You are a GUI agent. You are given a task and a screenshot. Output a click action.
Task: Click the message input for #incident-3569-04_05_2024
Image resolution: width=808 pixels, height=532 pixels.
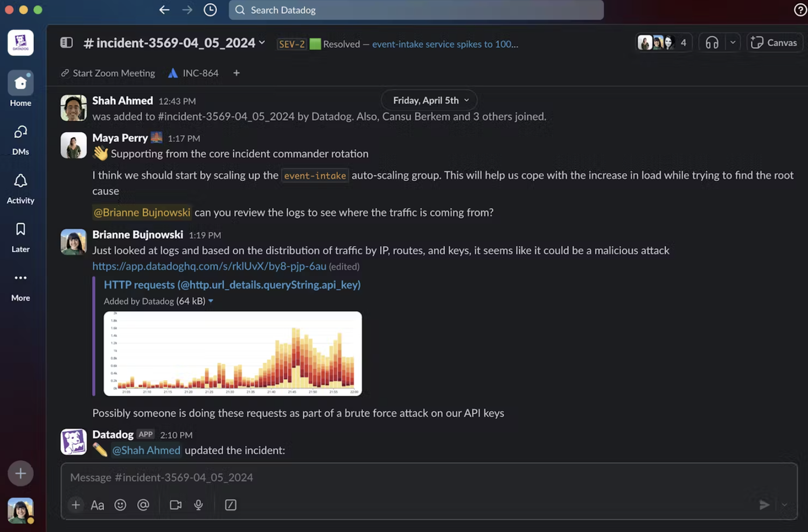click(x=429, y=478)
